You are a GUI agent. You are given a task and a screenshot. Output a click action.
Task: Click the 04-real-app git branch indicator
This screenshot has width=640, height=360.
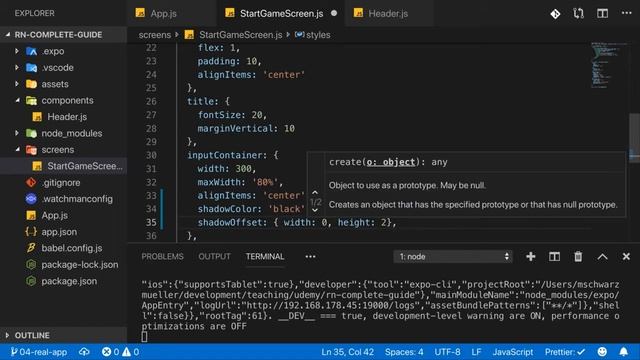pyautogui.click(x=39, y=351)
